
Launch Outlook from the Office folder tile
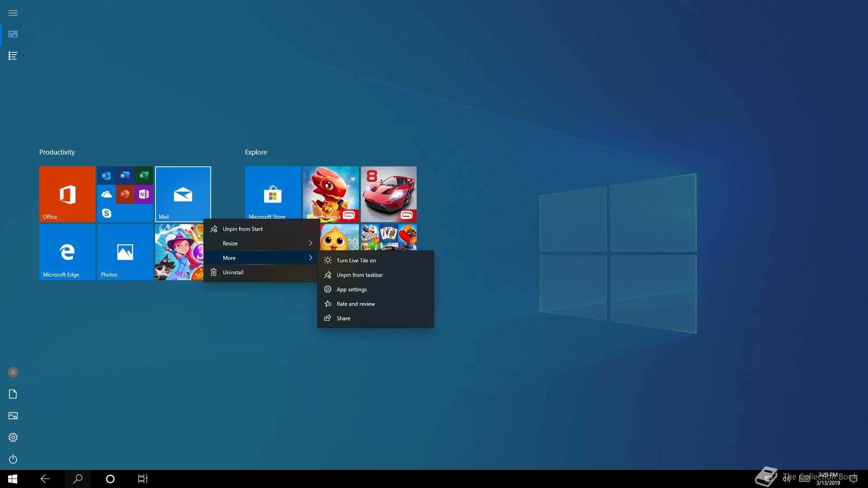point(106,176)
